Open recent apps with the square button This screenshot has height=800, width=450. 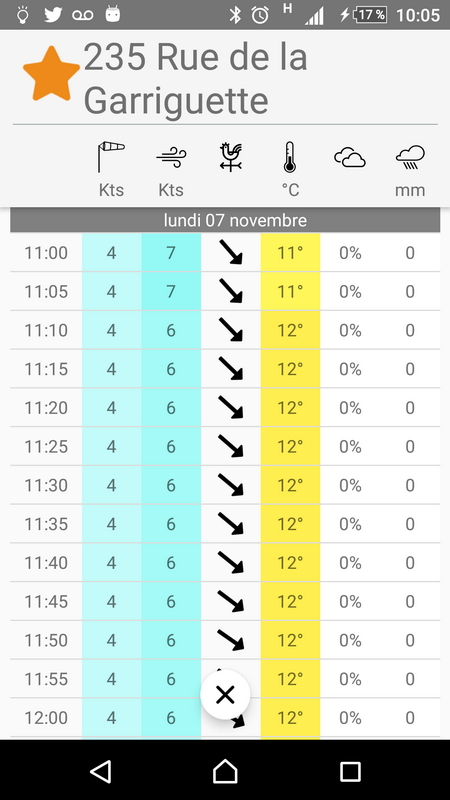350,771
